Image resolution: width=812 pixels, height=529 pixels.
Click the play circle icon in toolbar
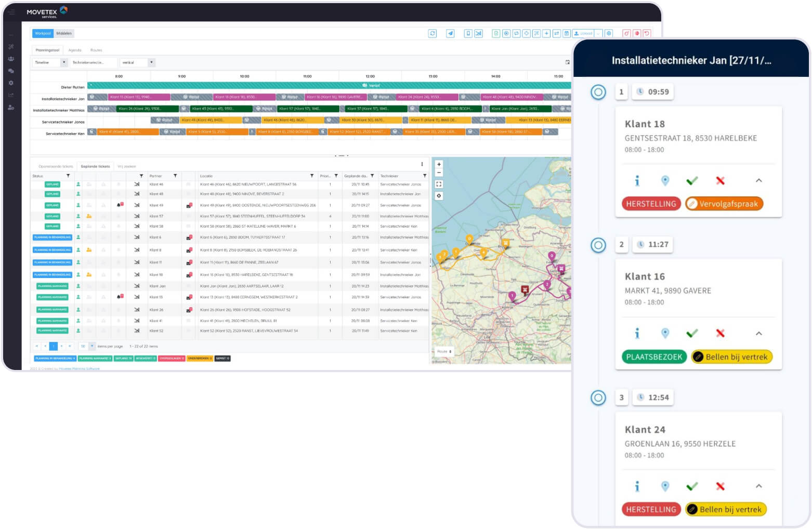click(506, 33)
